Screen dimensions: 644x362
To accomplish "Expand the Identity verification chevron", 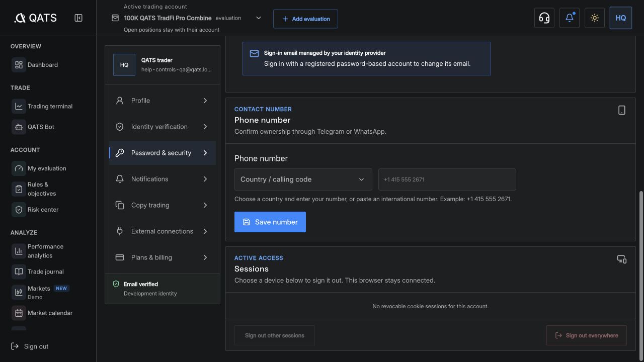I will (205, 127).
